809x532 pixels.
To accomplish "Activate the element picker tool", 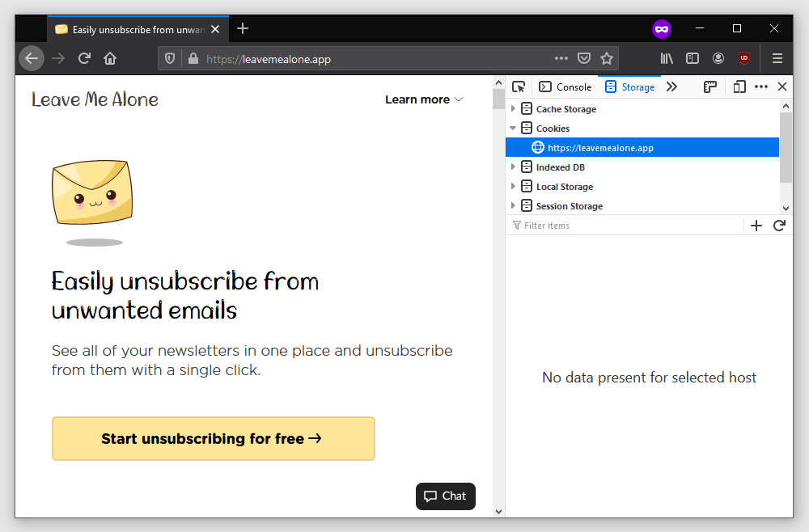I will pyautogui.click(x=519, y=87).
